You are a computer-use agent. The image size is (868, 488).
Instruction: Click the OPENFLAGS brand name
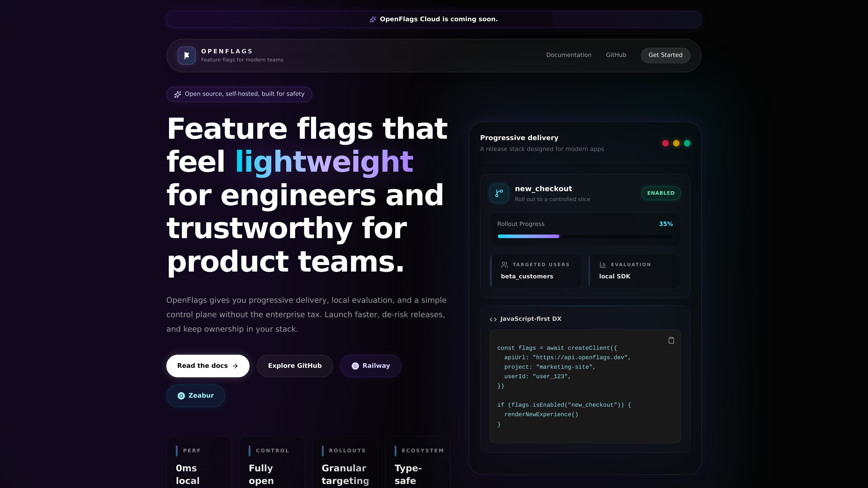pyautogui.click(x=227, y=51)
